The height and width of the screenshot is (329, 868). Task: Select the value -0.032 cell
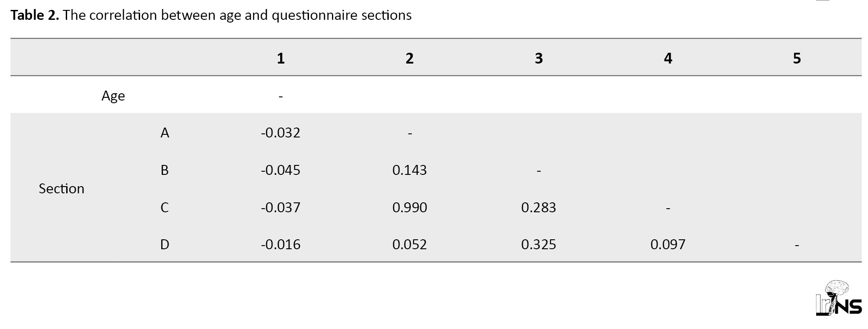[x=281, y=133]
